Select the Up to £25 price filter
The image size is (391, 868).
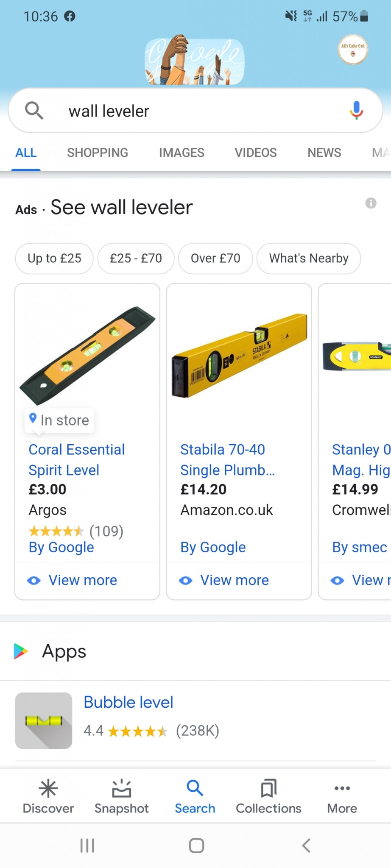[54, 258]
